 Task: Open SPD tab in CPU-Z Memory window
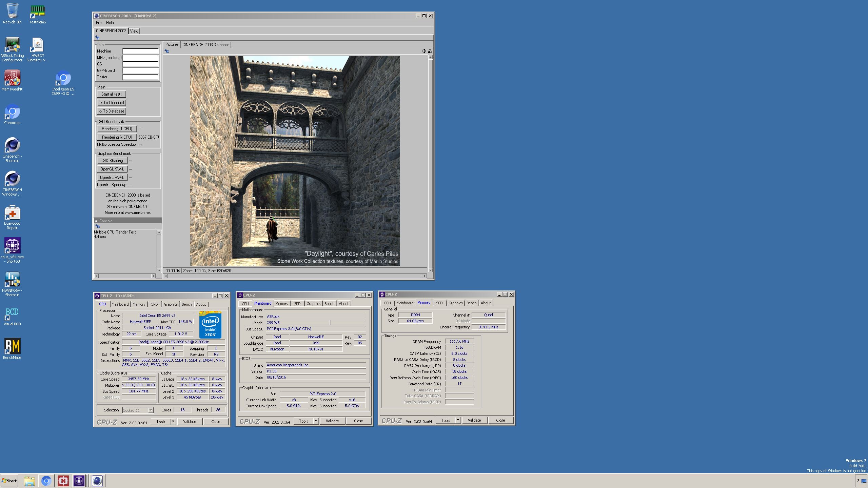click(439, 303)
